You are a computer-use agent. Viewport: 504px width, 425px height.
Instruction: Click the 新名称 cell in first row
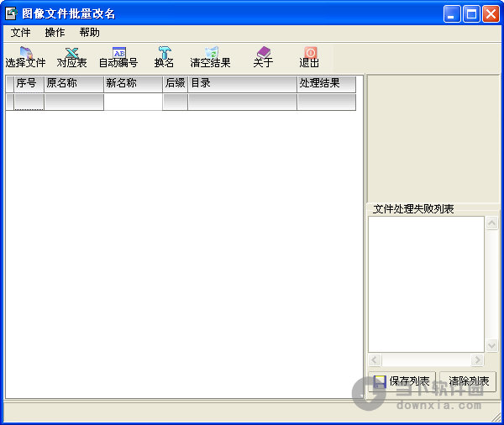(133, 102)
